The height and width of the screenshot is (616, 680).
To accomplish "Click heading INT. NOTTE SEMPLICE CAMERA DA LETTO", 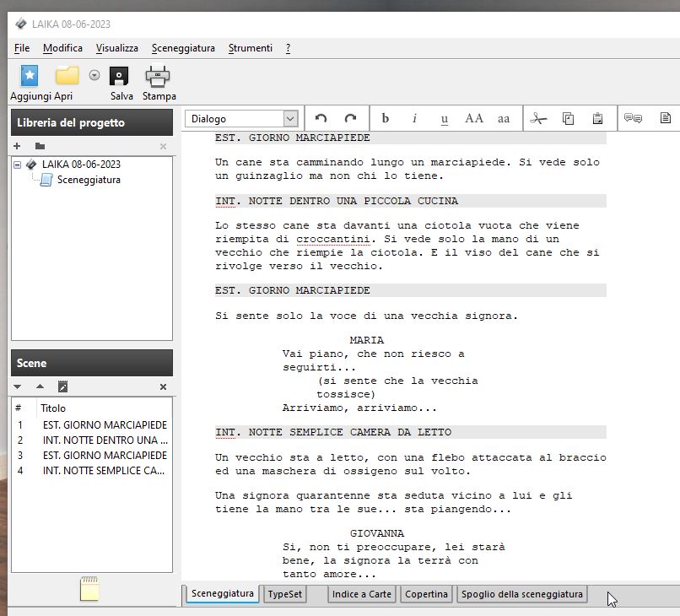I will click(x=333, y=432).
